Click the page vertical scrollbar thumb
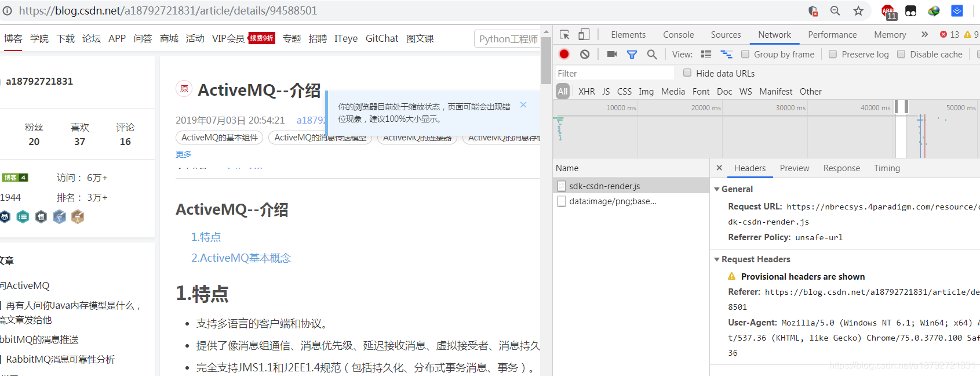This screenshot has height=376, width=980. 546,60
